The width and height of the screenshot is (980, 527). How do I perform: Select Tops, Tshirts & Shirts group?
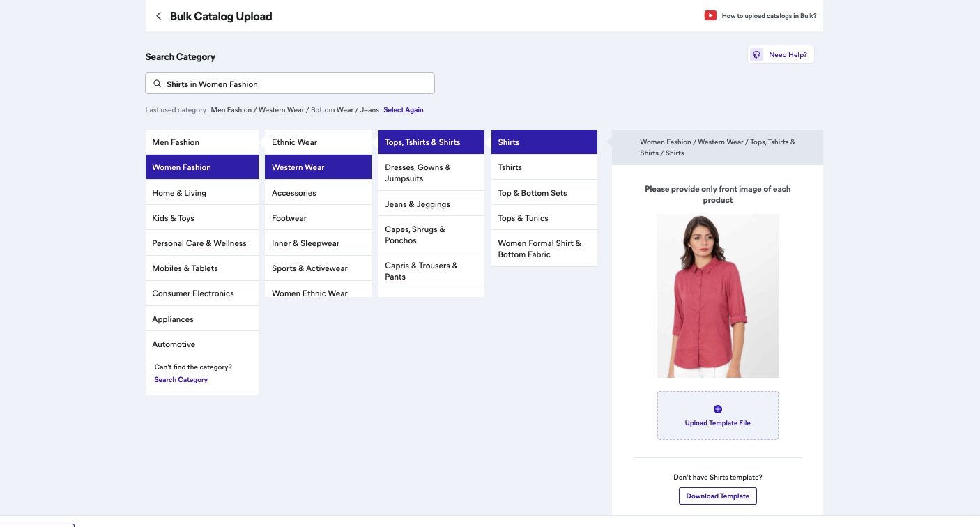[x=431, y=142]
